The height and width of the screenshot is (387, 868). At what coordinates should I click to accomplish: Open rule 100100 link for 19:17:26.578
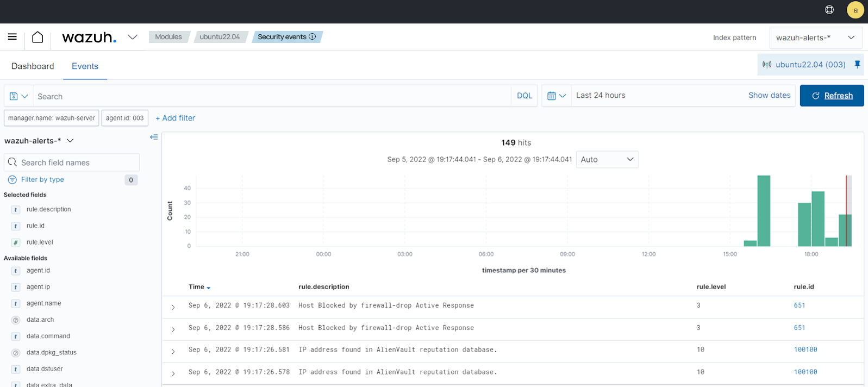coord(805,372)
